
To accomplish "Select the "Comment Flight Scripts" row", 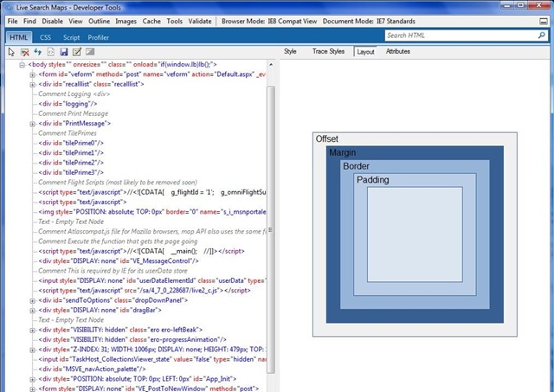I will click(x=118, y=183).
